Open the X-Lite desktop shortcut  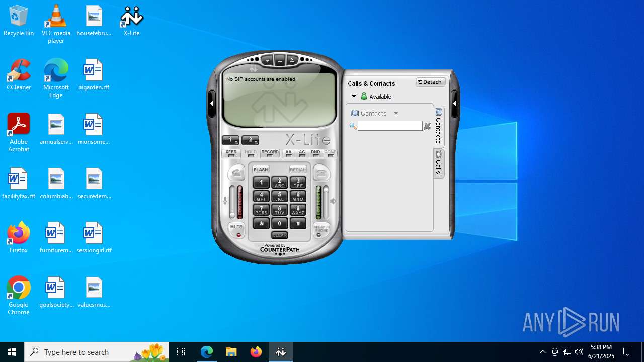(x=131, y=22)
